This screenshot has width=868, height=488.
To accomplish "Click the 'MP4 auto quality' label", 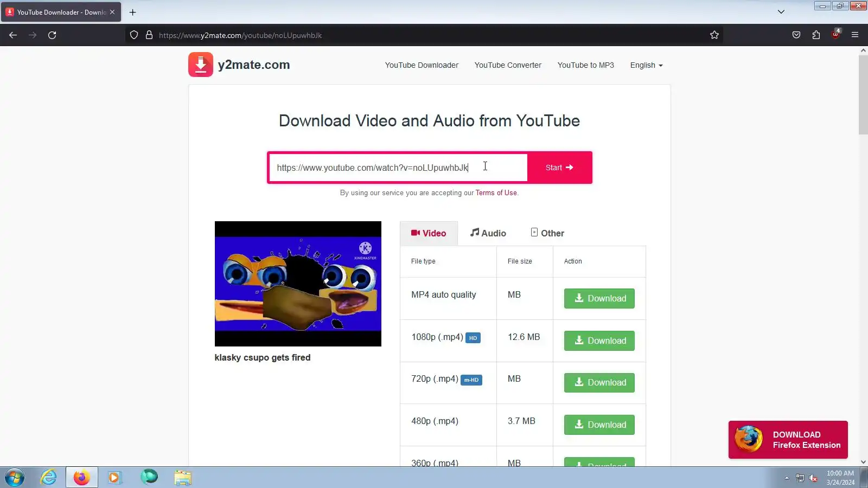I will point(444,295).
